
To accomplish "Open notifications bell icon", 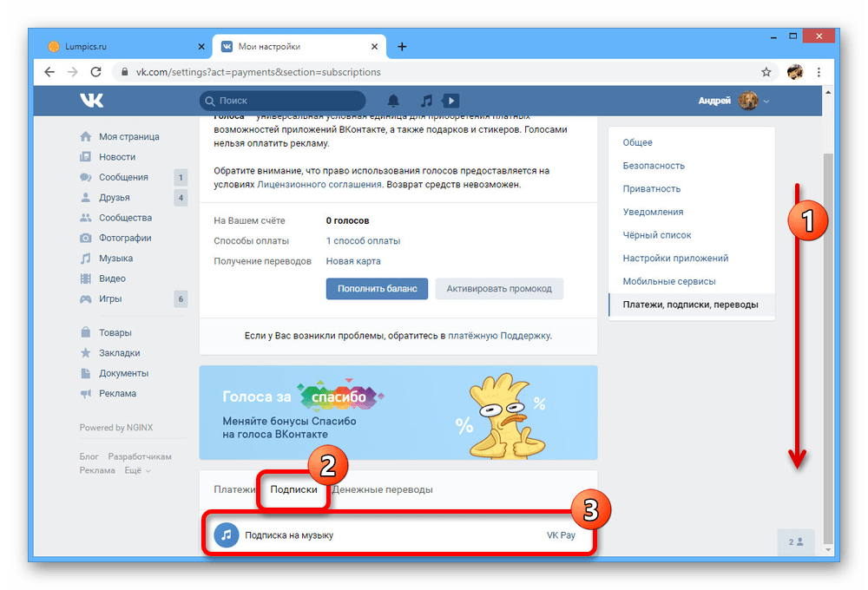I will tap(393, 101).
